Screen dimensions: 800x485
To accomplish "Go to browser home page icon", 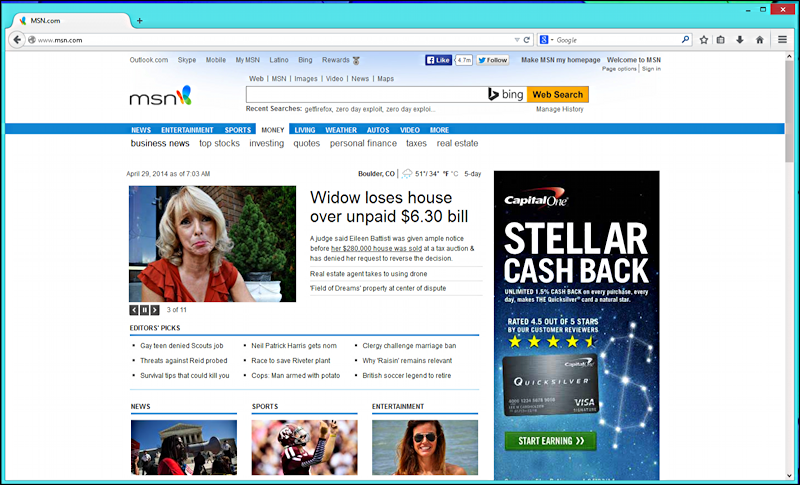I will coord(759,40).
